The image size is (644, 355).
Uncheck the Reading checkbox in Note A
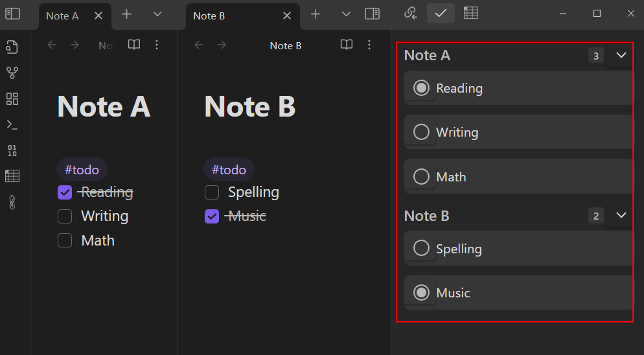[65, 192]
